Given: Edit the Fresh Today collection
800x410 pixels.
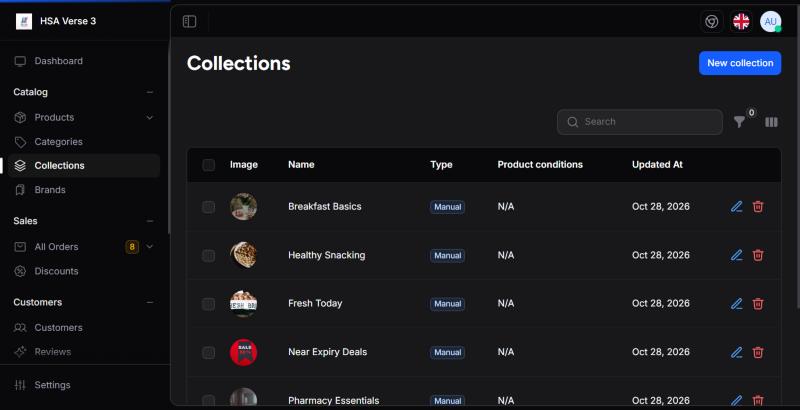Looking at the screenshot, I should click(x=736, y=303).
